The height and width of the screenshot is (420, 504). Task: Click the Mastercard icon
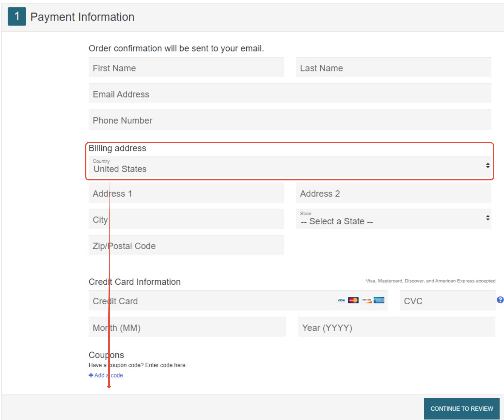click(x=353, y=300)
